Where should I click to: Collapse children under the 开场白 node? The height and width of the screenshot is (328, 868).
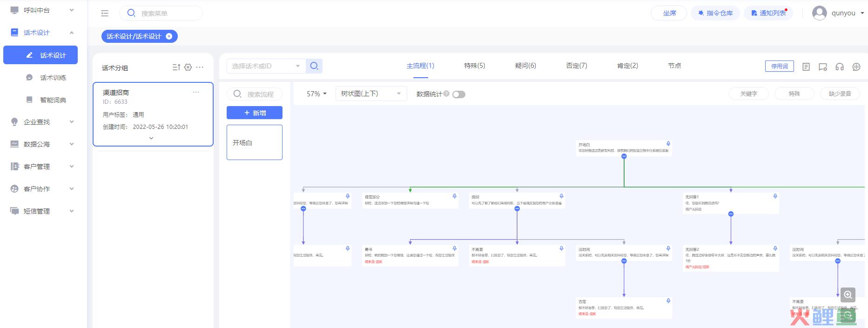[x=624, y=156]
